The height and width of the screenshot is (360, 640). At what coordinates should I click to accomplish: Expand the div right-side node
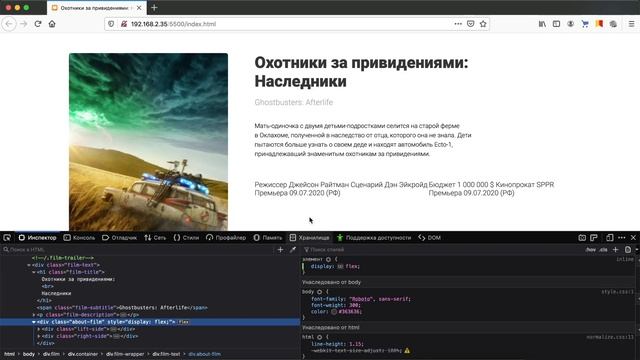39,336
